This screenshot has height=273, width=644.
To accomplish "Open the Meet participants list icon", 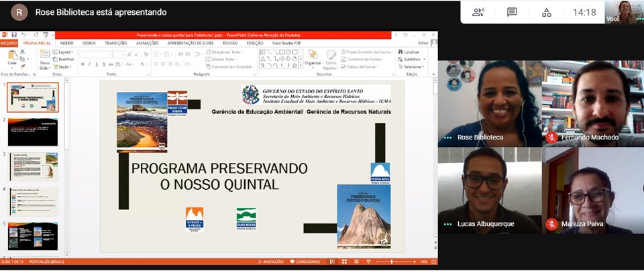I will (x=478, y=12).
